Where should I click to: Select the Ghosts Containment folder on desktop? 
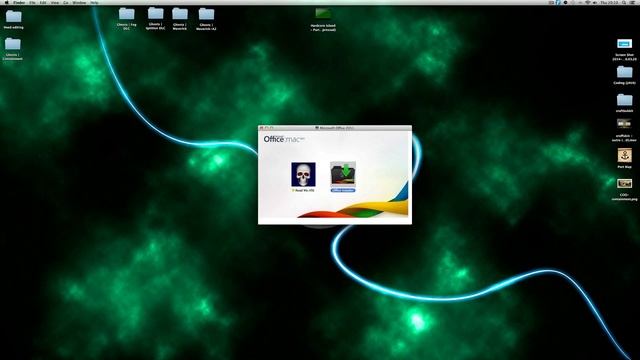(13, 44)
